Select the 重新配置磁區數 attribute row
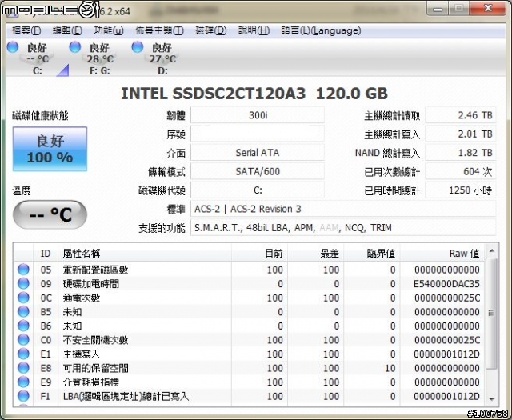512x420 pixels. click(250, 270)
